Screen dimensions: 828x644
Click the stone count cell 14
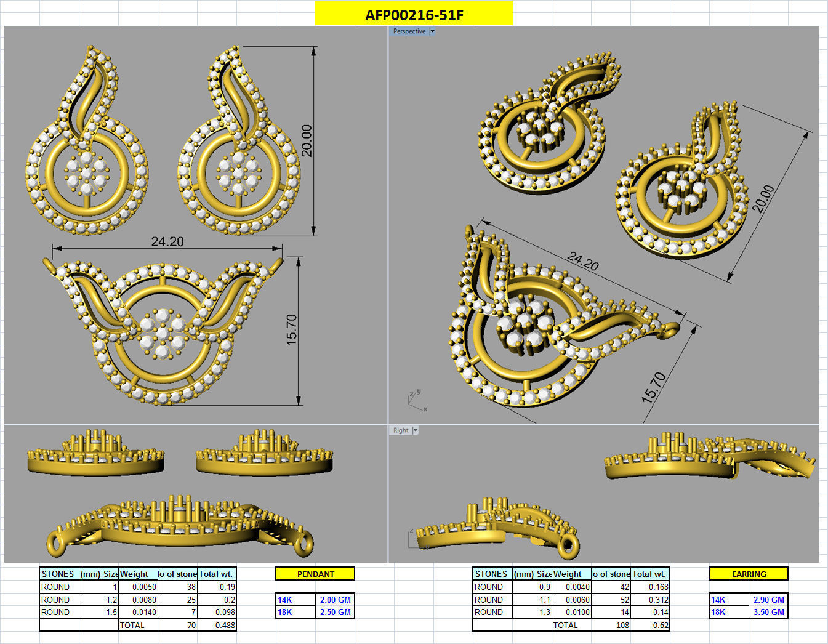[x=611, y=612]
